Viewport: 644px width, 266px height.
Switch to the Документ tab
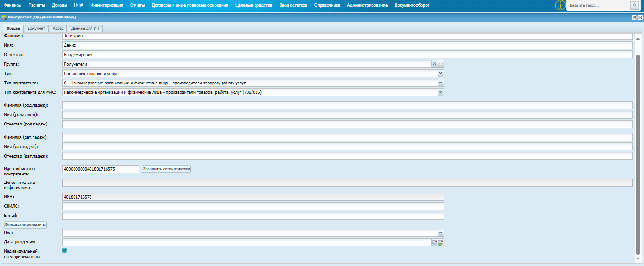pos(36,28)
